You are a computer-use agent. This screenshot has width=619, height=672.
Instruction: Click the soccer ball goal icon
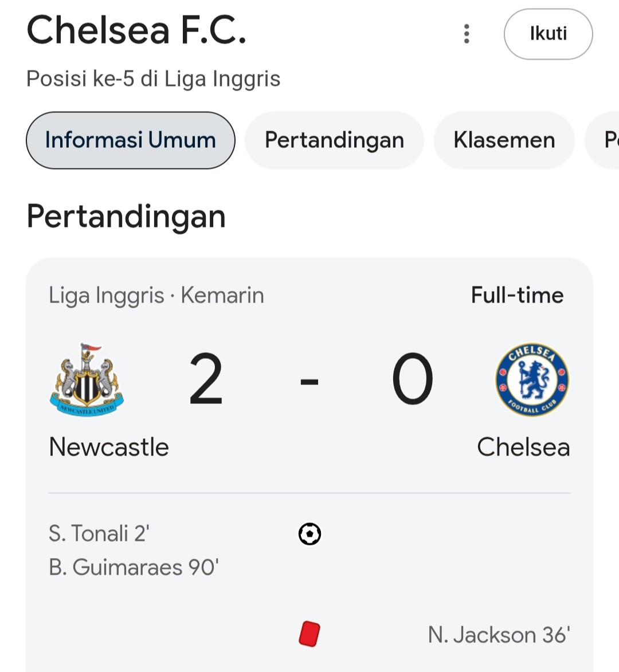pyautogui.click(x=309, y=534)
